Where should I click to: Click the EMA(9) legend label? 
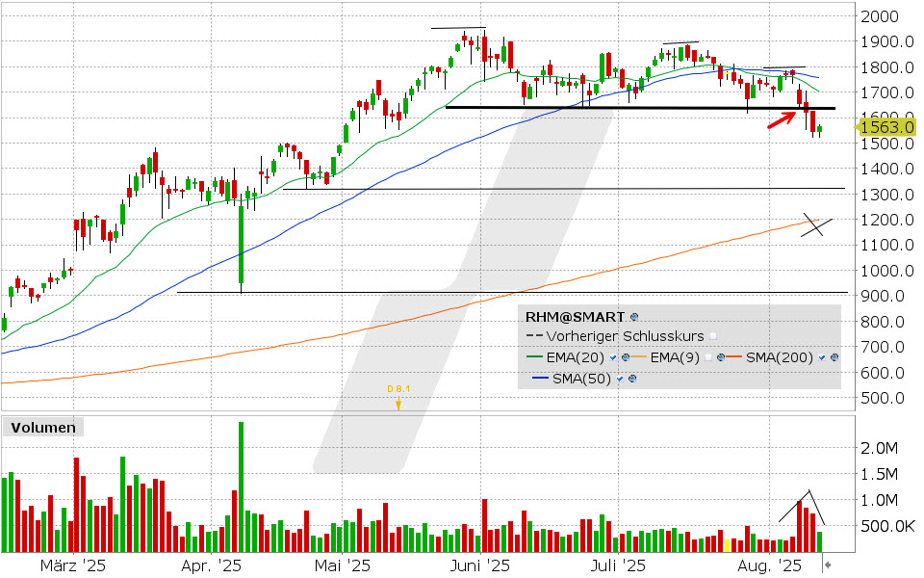[675, 357]
